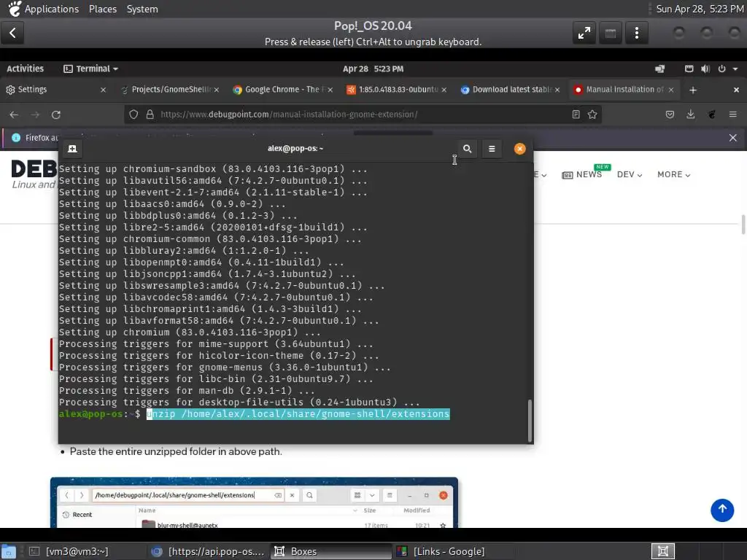Click the scroll-to-top blue arrow button
747x560 pixels.
point(722,510)
